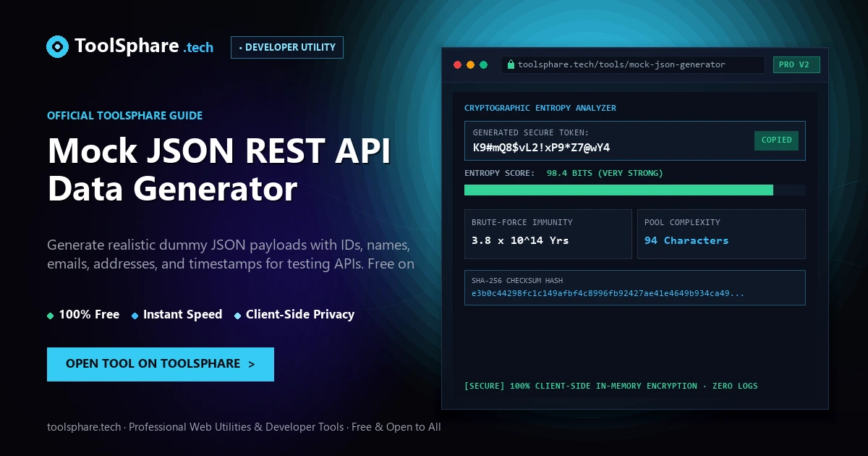Click the bullet beside Client-Side Privacy
This screenshot has width=868, height=456.
238,316
